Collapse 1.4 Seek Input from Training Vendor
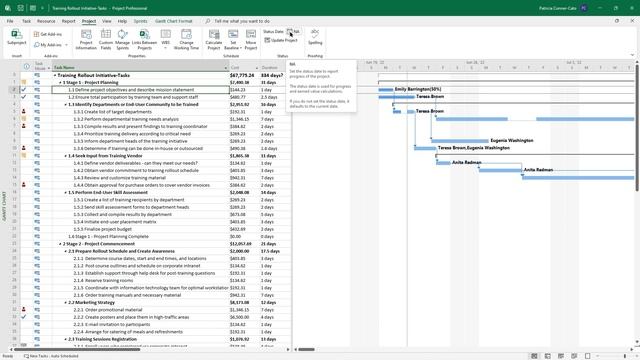The width and height of the screenshot is (640, 360). tap(66, 156)
